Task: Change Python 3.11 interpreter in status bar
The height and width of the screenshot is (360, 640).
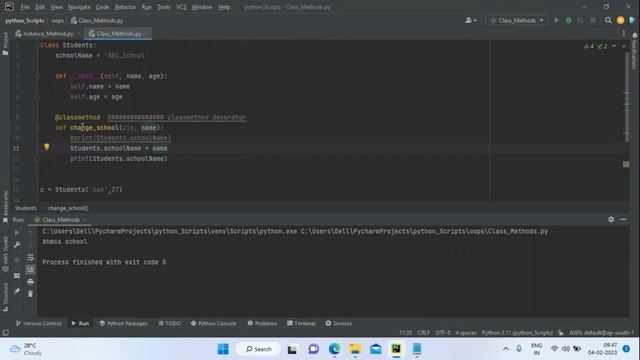Action: pyautogui.click(x=517, y=333)
